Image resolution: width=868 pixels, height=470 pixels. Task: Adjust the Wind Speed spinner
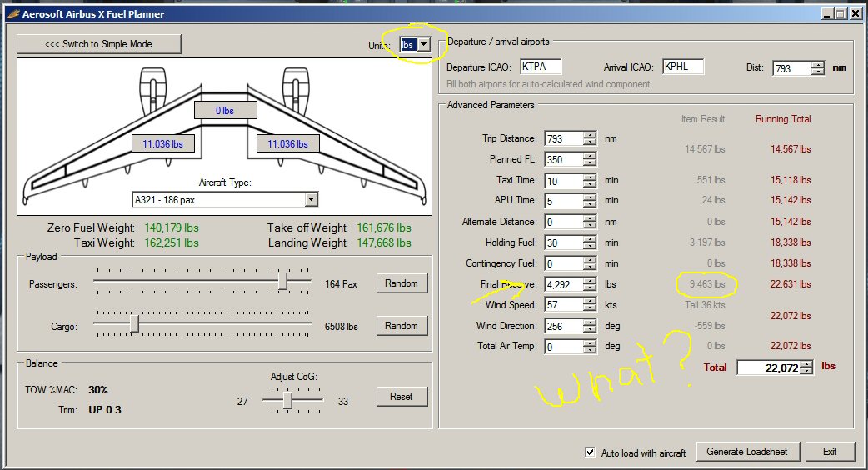[x=590, y=304]
